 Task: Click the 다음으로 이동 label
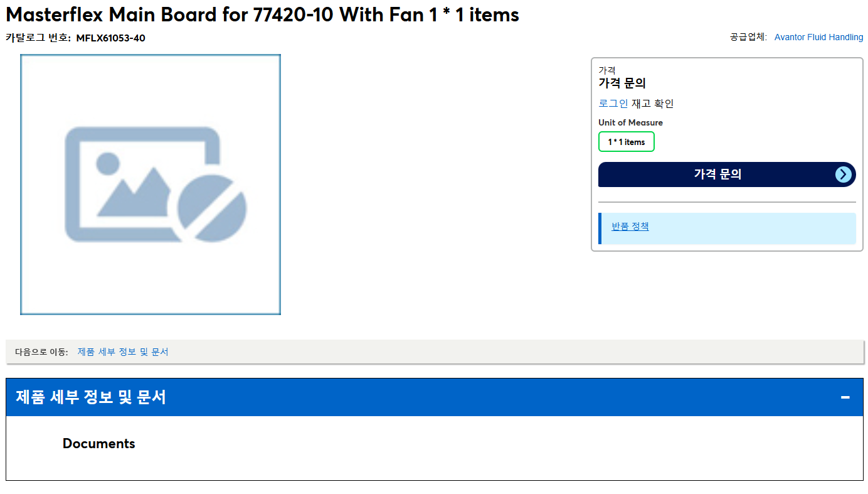tap(41, 352)
